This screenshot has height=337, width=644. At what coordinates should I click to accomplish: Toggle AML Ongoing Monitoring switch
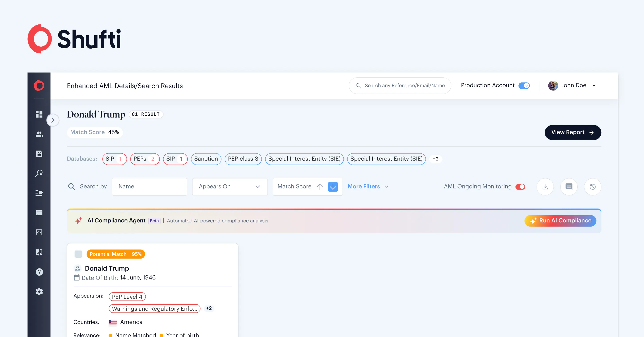point(520,187)
